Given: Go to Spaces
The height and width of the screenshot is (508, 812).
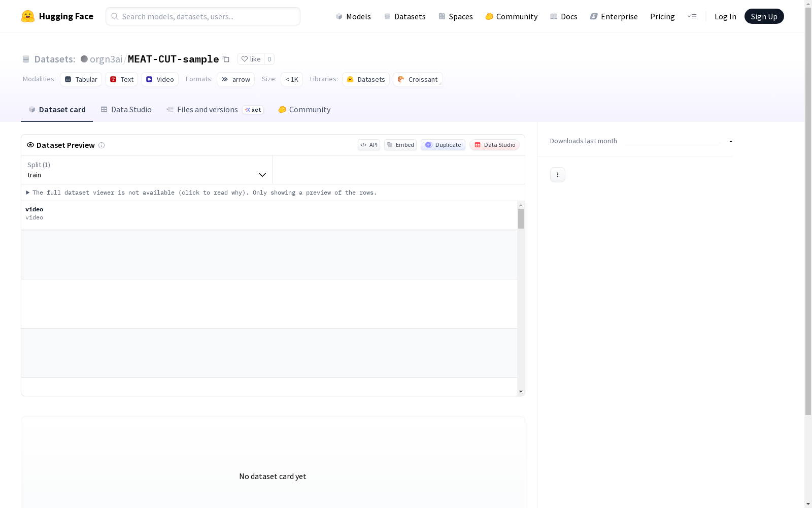Looking at the screenshot, I should [455, 16].
